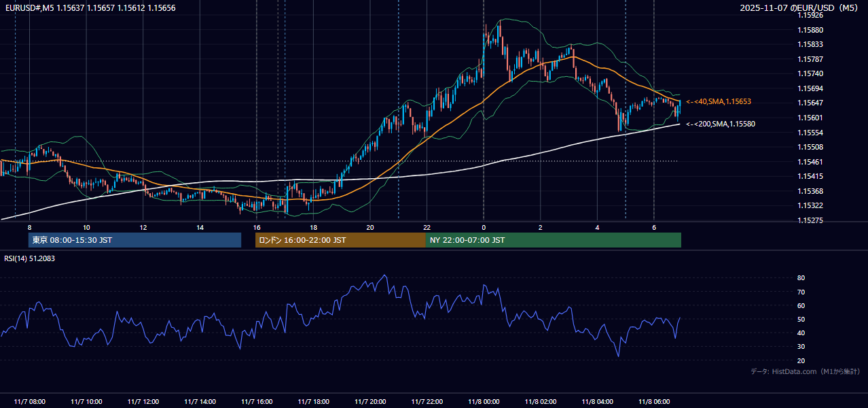This screenshot has width=868, height=408.
Task: Click price axis value 1.15554
Action: point(810,133)
